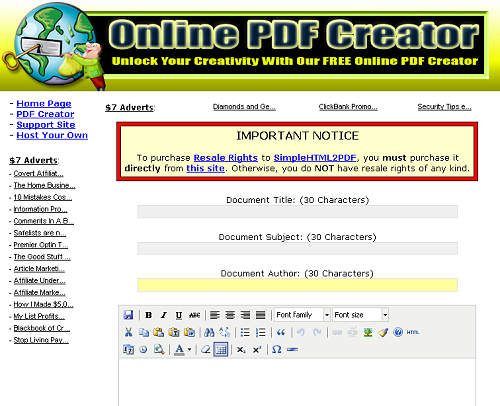The width and height of the screenshot is (500, 406).
Task: Open Host Your Own link
Action: click(x=52, y=135)
